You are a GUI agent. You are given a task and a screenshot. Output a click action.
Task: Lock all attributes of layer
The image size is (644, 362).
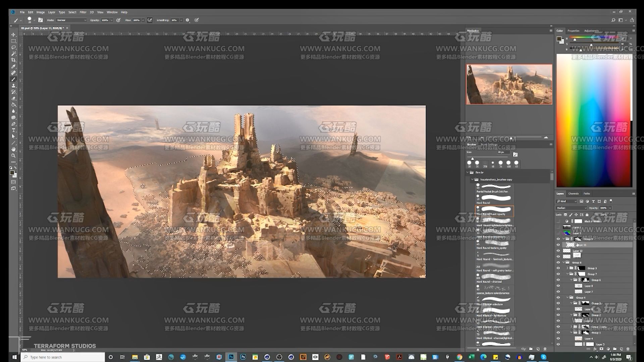coord(587,215)
